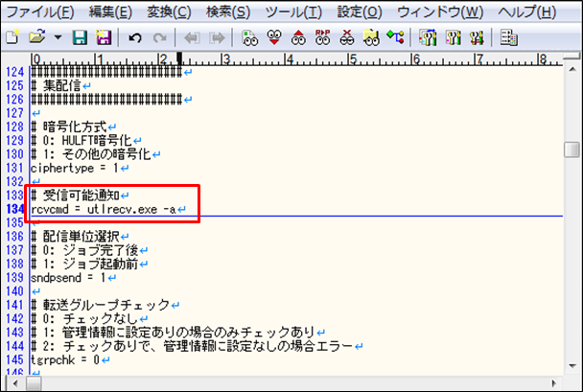This screenshot has width=583, height=392.
Task: Open the ヘルプ(H) menu
Action: 520,12
